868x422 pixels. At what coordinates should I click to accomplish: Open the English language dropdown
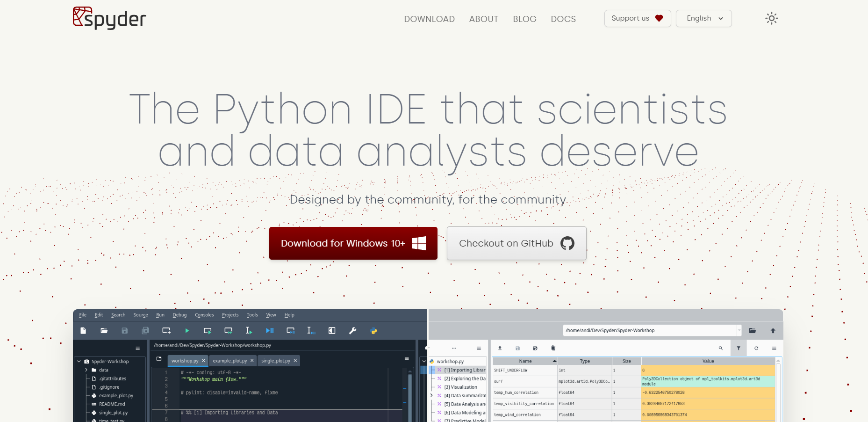[703, 19]
